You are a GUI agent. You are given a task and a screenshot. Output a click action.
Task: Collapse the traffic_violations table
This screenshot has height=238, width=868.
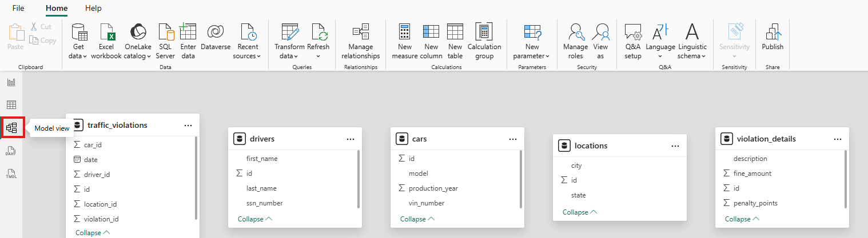(93, 233)
